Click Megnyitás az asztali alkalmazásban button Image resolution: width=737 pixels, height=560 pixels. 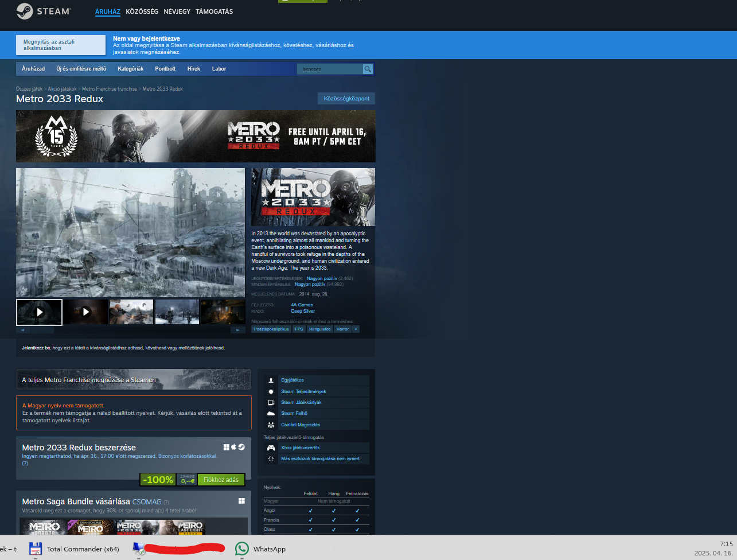point(61,45)
